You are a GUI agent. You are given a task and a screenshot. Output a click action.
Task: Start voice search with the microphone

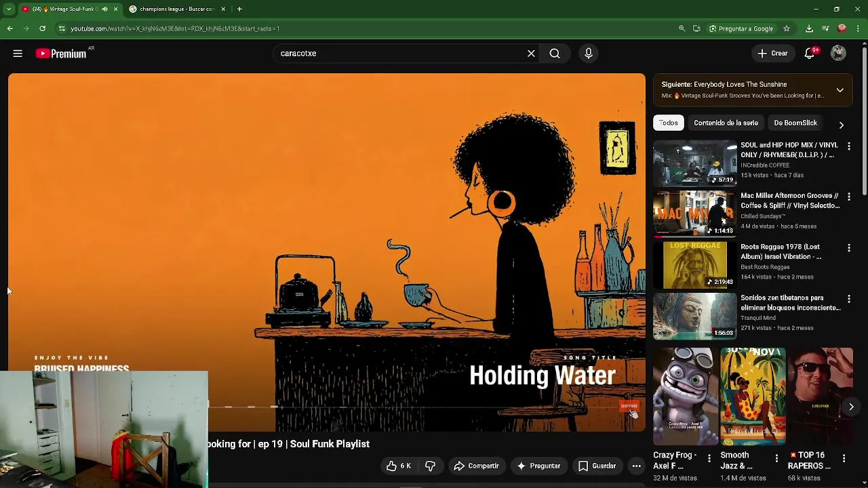(589, 54)
